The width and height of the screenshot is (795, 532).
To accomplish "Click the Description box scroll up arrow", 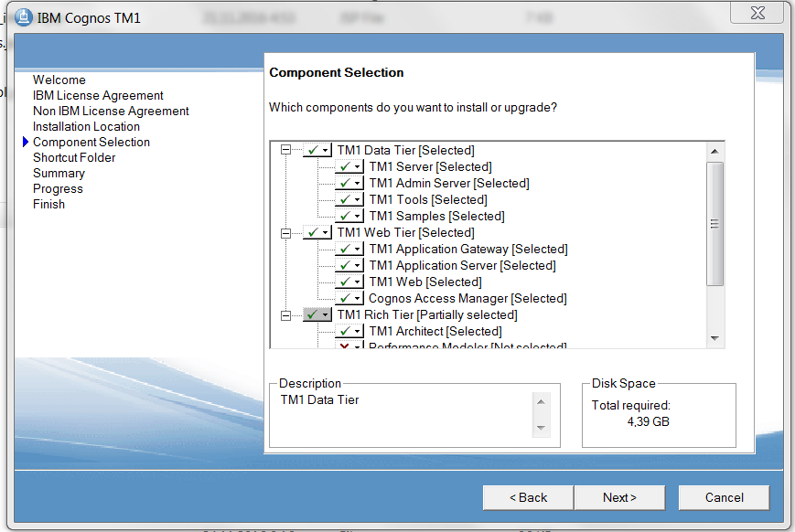I will (x=541, y=402).
